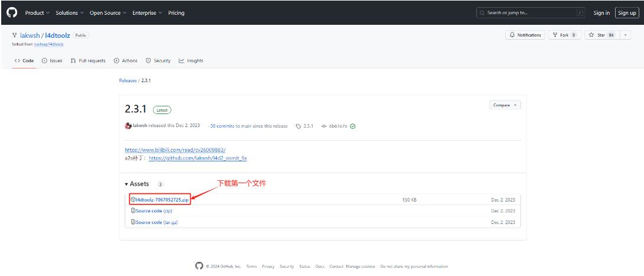Screen dimensions: 644x276
Task: Open the bilibili.com read link
Action: pyautogui.click(x=175, y=150)
